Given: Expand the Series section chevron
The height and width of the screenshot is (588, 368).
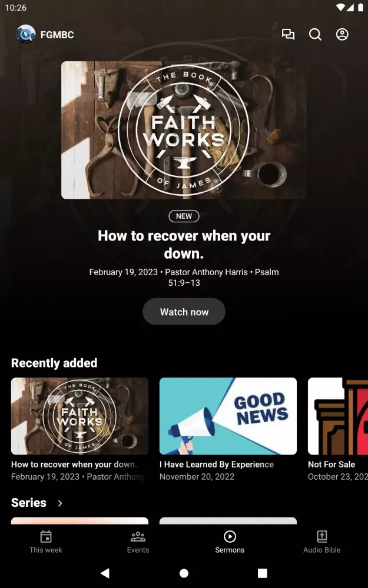Looking at the screenshot, I should 60,503.
